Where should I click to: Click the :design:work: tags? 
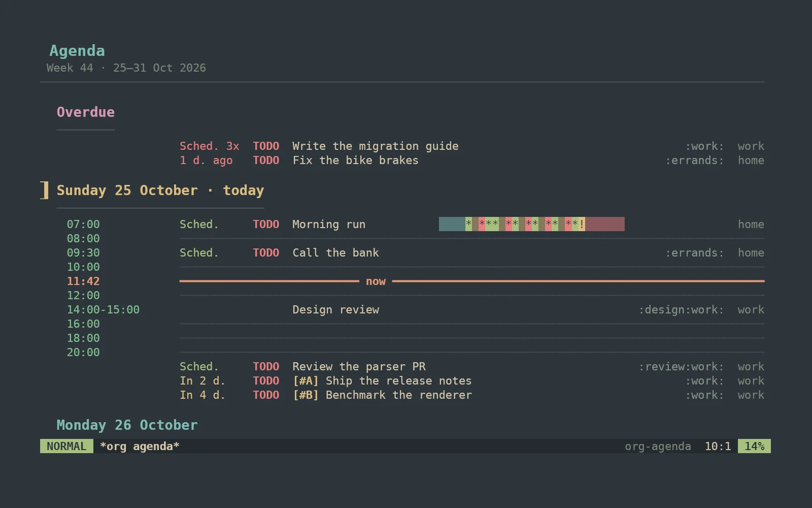[681, 310]
